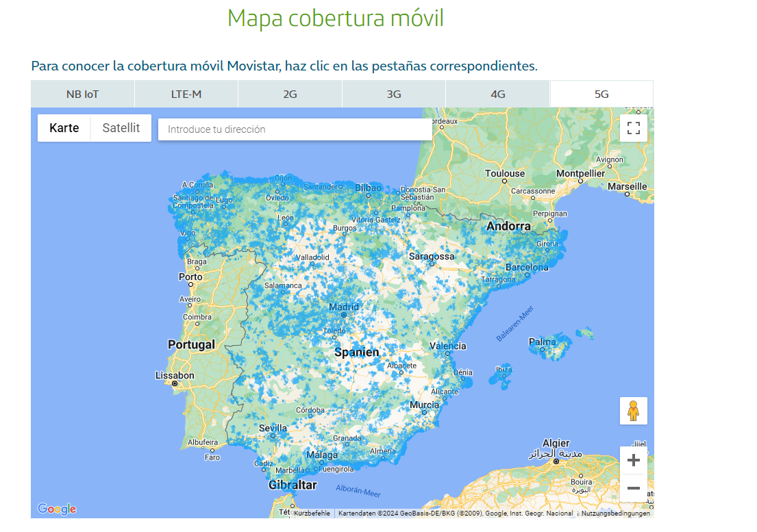The width and height of the screenshot is (757, 532).
Task: Click the Palma label on map
Action: click(x=542, y=342)
